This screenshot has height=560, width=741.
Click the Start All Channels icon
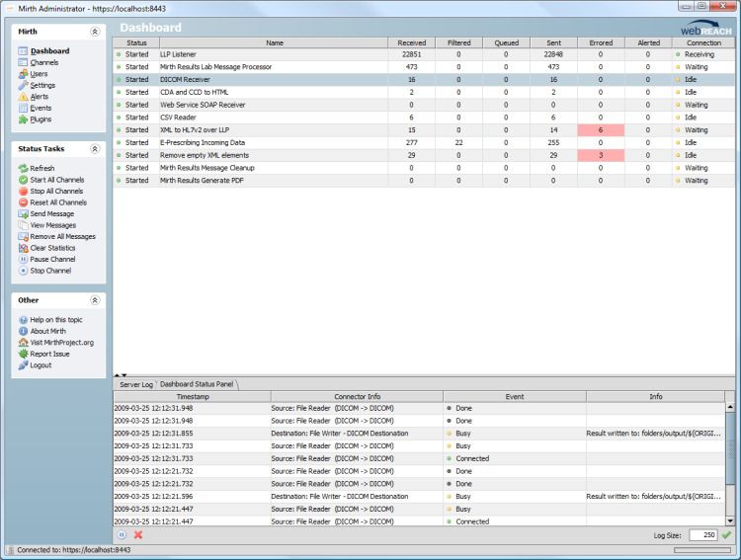[x=23, y=180]
